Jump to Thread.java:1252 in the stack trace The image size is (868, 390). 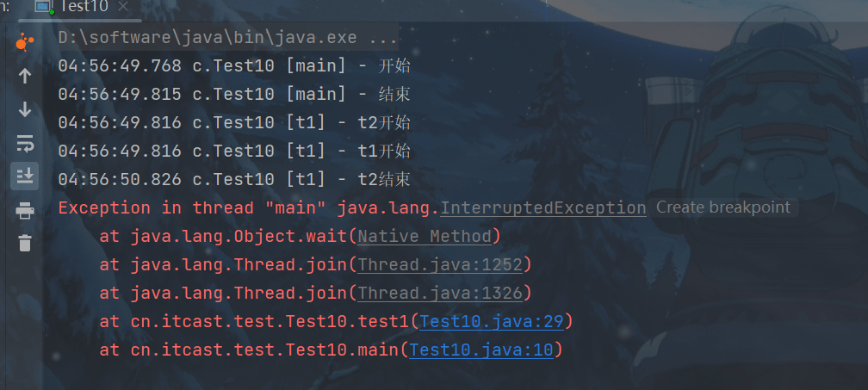440,264
